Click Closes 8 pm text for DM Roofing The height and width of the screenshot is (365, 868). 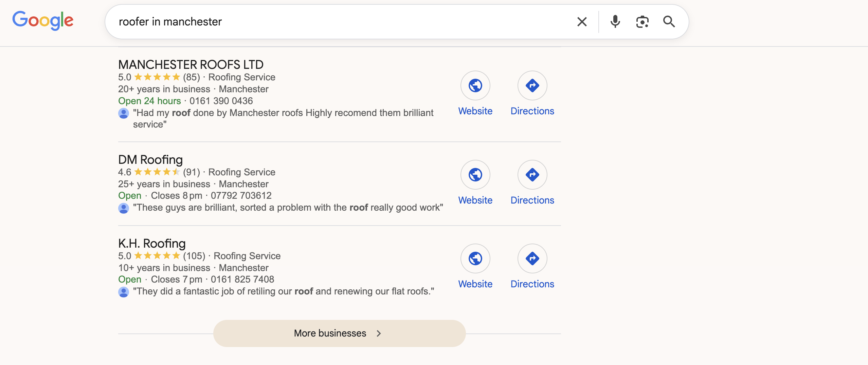pyautogui.click(x=177, y=195)
